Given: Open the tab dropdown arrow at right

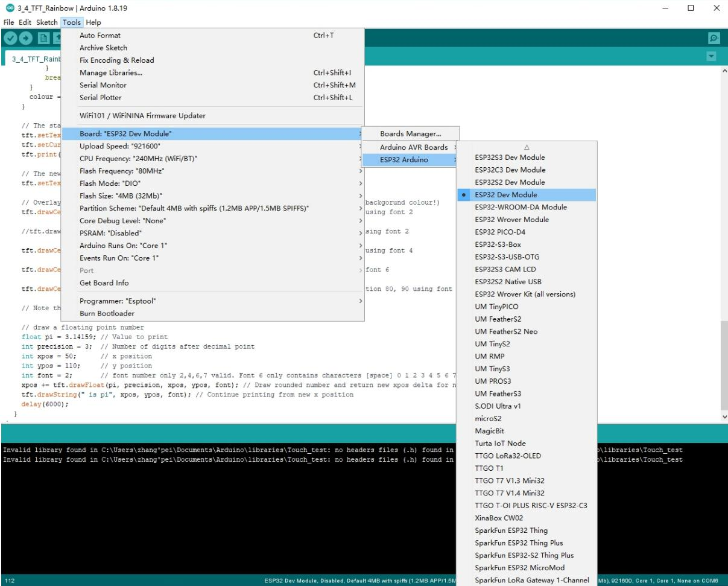Looking at the screenshot, I should point(711,56).
